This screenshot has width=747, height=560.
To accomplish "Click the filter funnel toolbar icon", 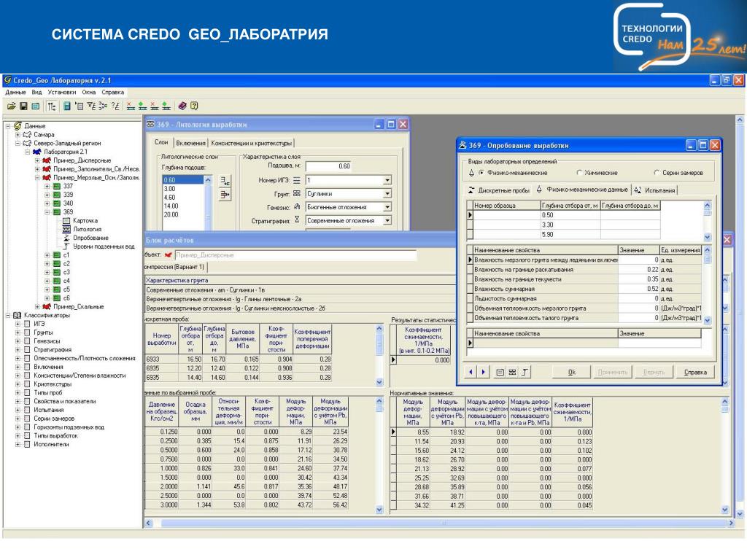I will click(91, 106).
